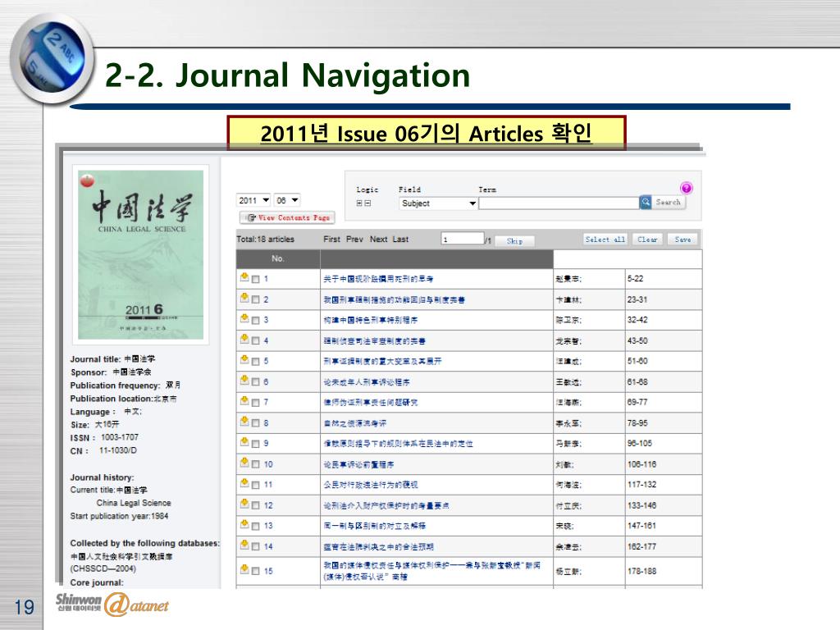Select the checkbox for article 14
The width and height of the screenshot is (840, 630).
255,547
